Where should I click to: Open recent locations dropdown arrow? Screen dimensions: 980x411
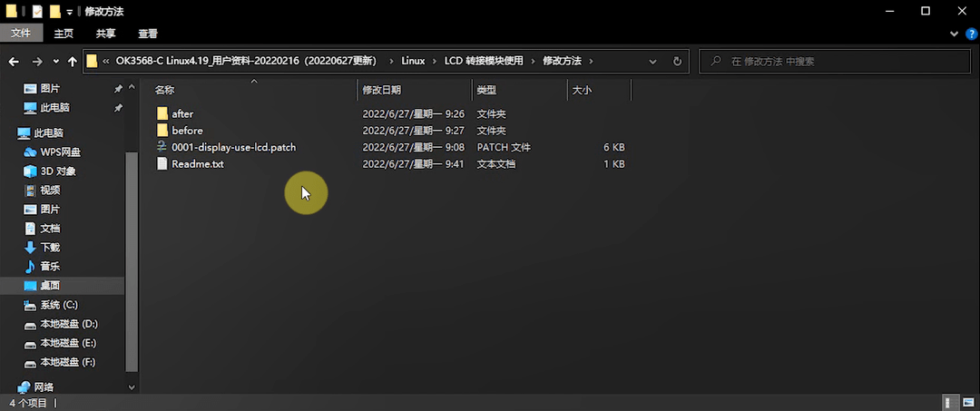coord(56,61)
